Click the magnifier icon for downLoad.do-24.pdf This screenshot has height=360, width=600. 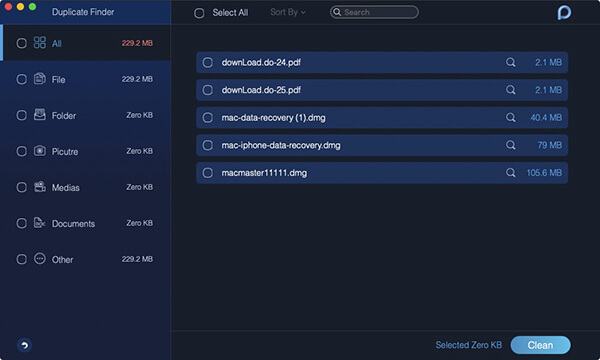510,62
